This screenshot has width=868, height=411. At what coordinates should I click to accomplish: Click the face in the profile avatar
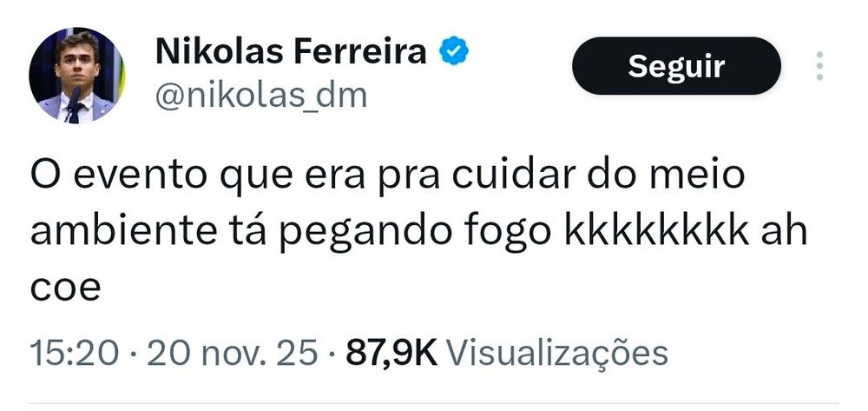(76, 61)
